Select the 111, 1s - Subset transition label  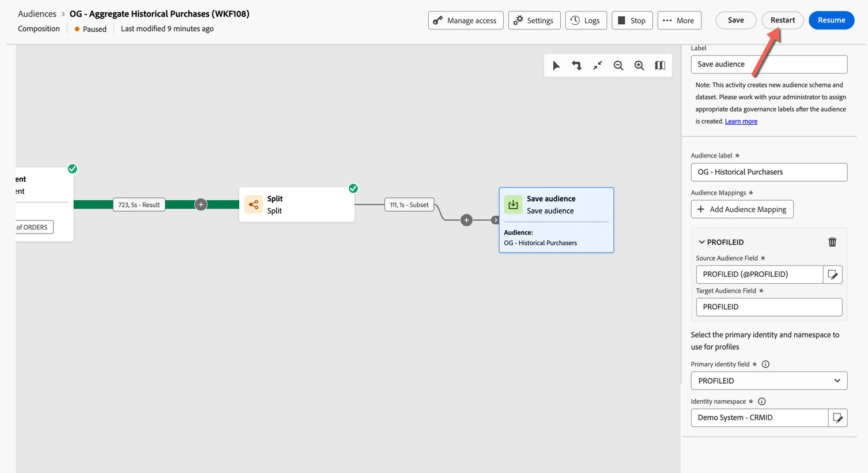409,205
